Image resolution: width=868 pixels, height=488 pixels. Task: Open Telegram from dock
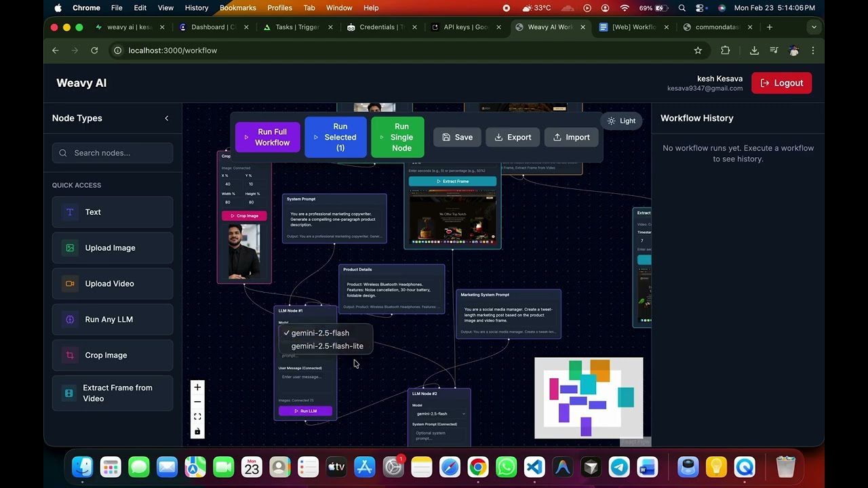coord(619,467)
